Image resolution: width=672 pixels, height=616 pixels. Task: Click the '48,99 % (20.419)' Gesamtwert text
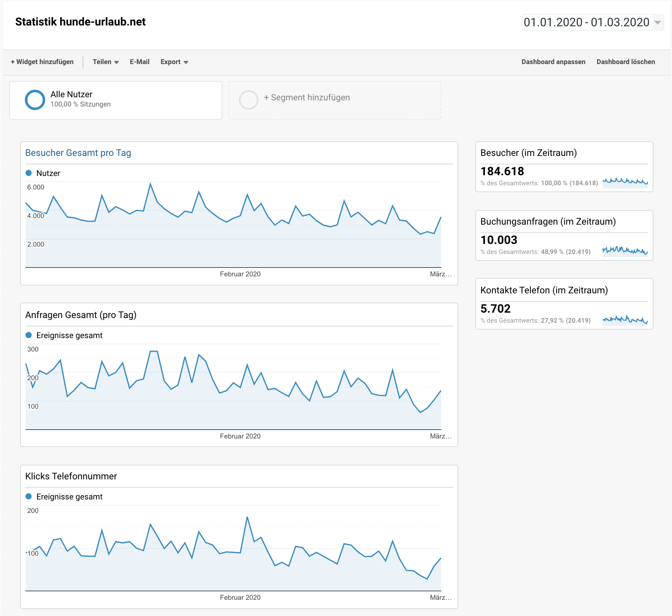(566, 252)
